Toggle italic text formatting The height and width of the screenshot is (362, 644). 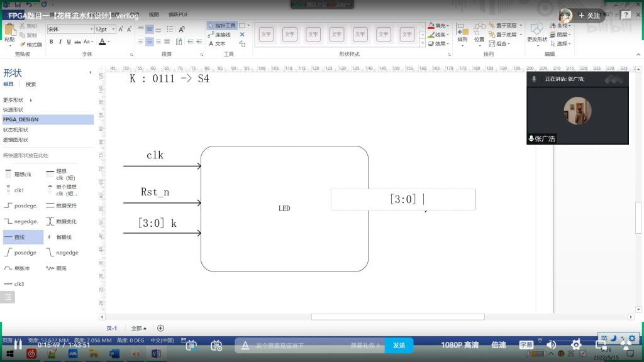(60, 42)
